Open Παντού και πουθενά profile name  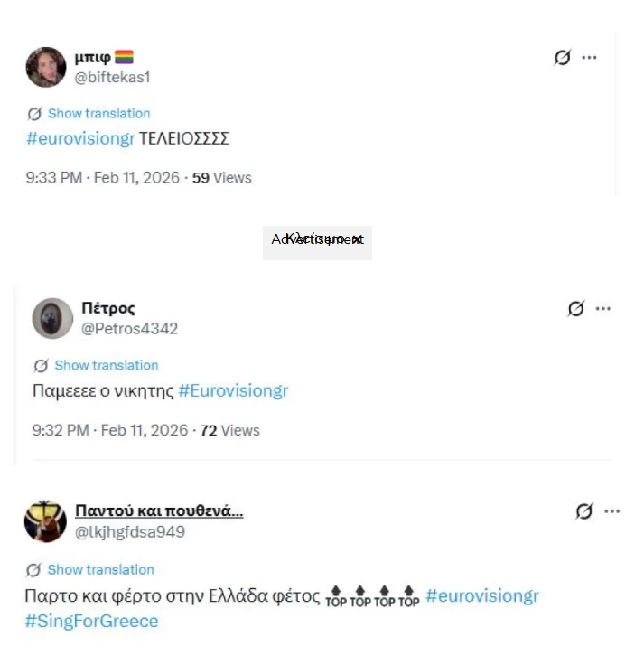pos(159,510)
